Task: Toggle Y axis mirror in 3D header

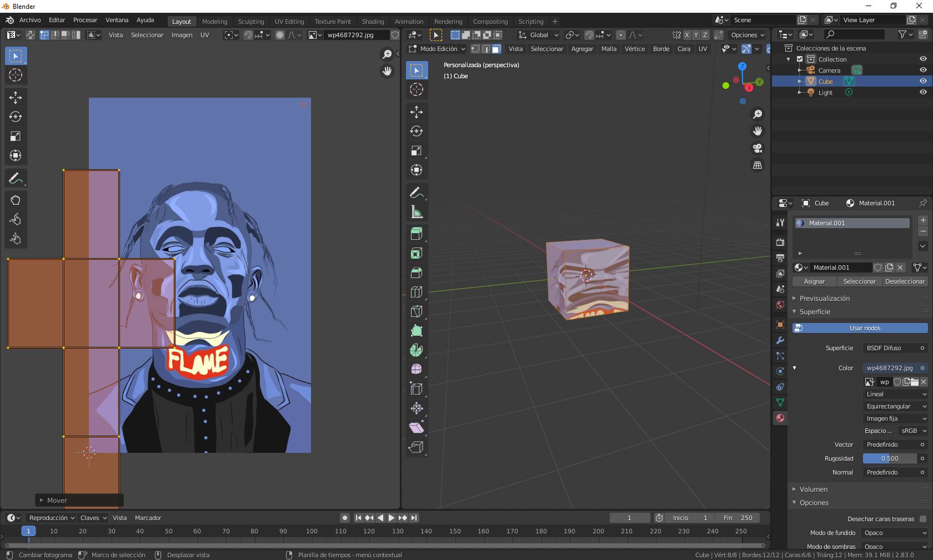Action: (696, 35)
